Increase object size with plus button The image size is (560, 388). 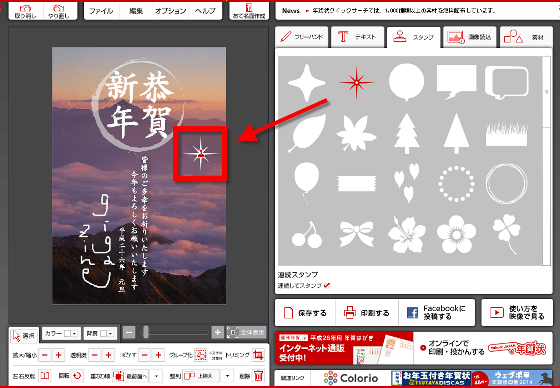point(58,355)
